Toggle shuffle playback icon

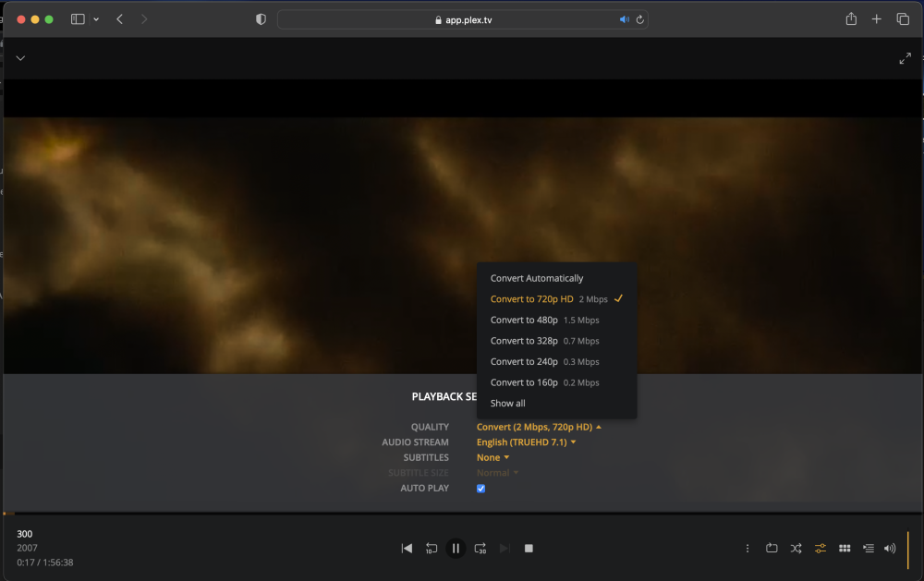[796, 548]
